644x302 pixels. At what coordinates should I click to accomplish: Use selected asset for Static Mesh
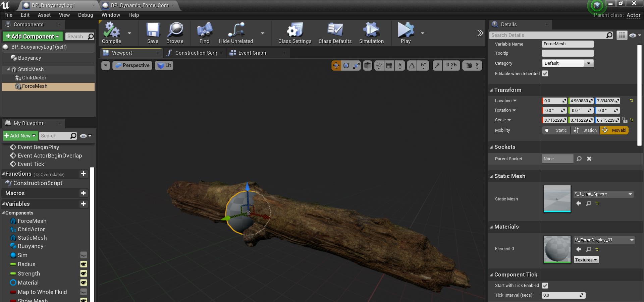tap(579, 203)
